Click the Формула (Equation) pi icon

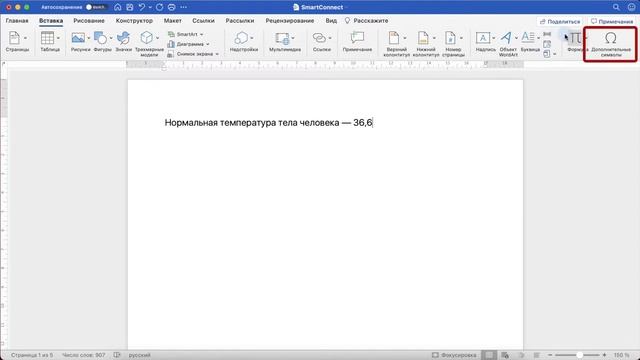tap(575, 38)
